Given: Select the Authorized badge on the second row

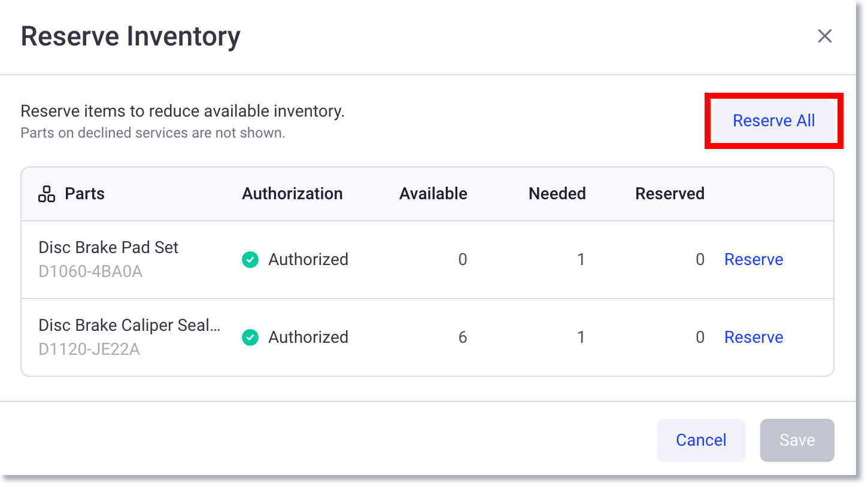Looking at the screenshot, I should (295, 337).
